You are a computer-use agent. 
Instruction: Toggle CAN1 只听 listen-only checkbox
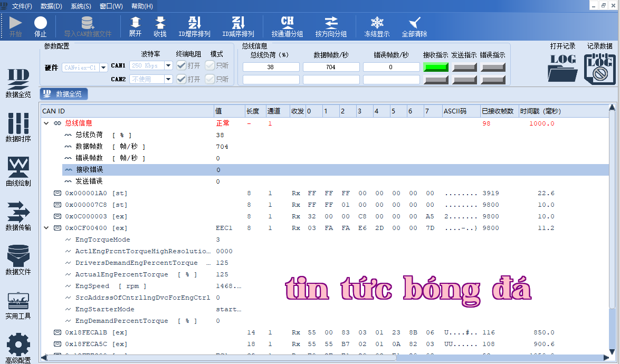tap(209, 65)
